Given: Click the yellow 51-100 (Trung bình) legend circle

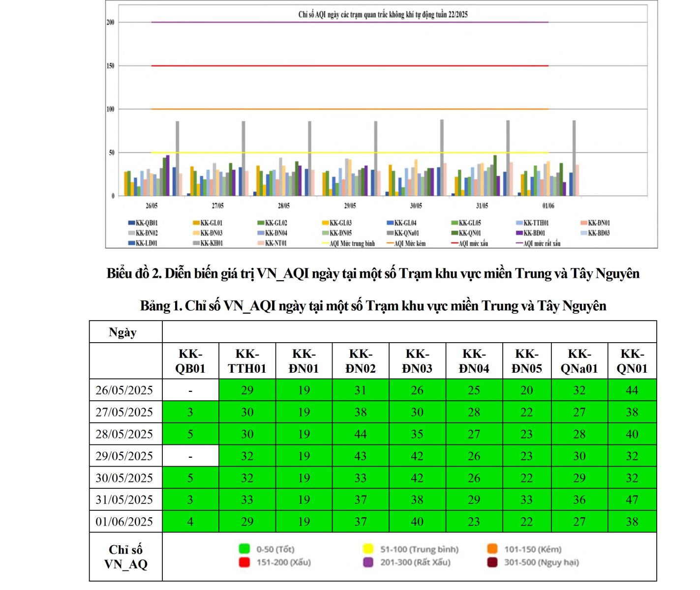Looking at the screenshot, I should 368,549.
